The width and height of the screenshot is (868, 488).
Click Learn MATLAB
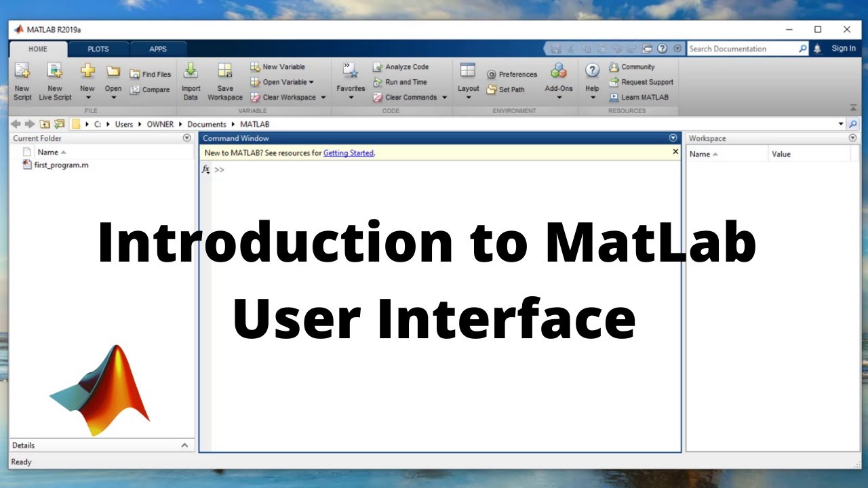(639, 97)
